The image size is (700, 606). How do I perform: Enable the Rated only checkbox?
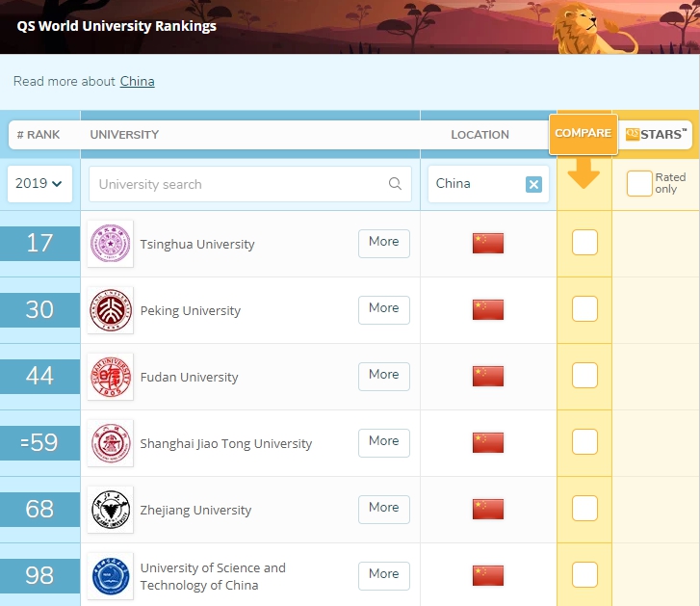click(639, 183)
